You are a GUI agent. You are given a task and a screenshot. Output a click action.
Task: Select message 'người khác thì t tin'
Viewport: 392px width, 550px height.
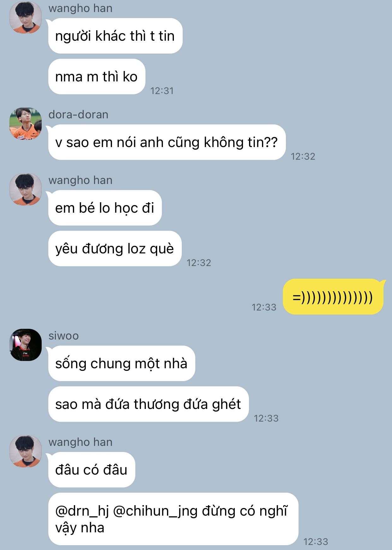click(x=115, y=36)
